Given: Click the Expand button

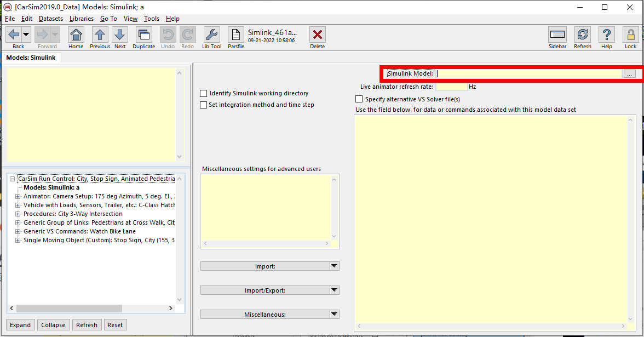Looking at the screenshot, I should (20, 324).
